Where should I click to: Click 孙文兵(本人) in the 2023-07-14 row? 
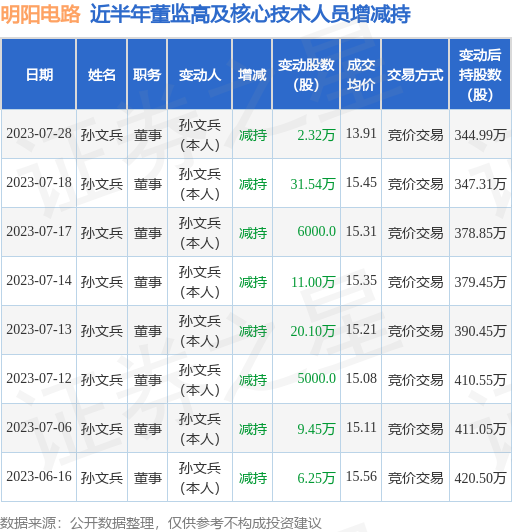[x=200, y=282]
